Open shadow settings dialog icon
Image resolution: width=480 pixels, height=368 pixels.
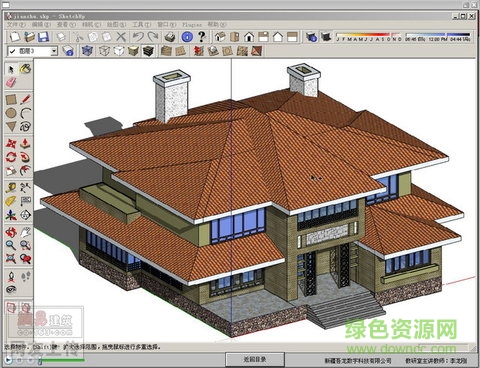[311, 37]
